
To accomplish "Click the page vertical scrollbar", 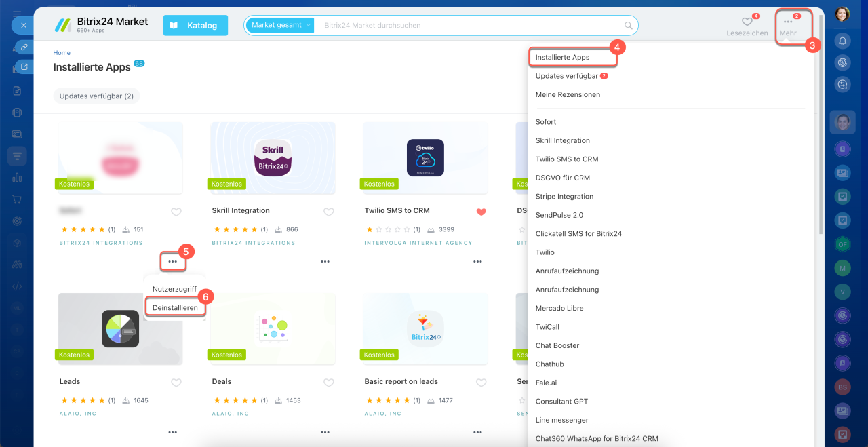I will click(x=821, y=125).
